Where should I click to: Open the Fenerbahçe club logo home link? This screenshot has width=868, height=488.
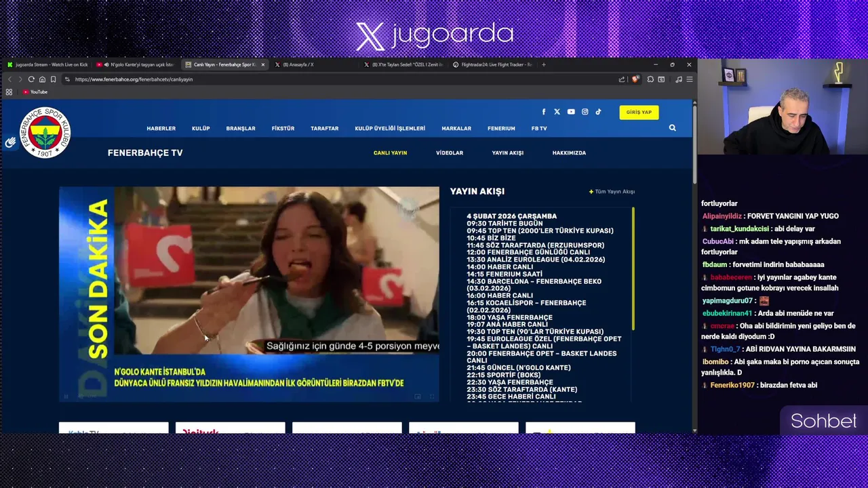(45, 132)
